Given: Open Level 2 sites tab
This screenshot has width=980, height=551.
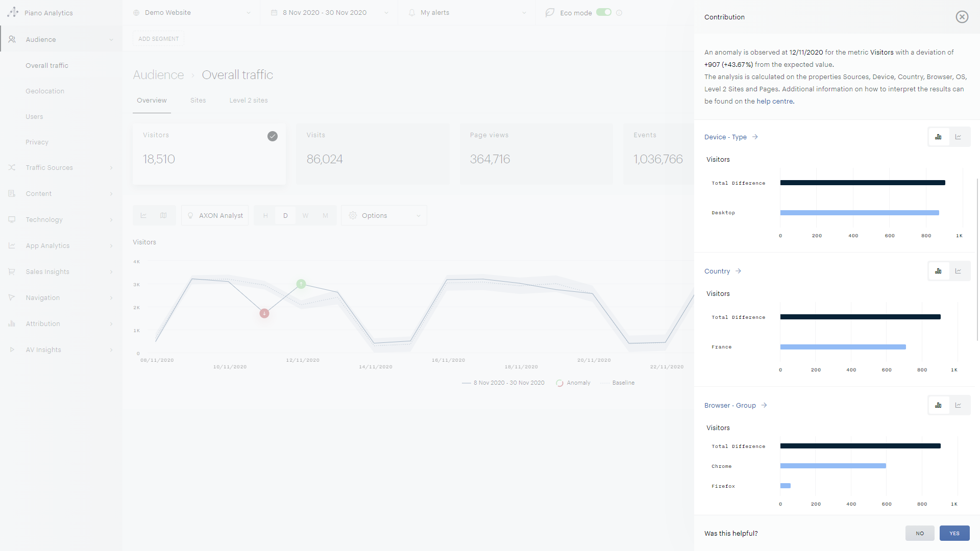Looking at the screenshot, I should [249, 101].
